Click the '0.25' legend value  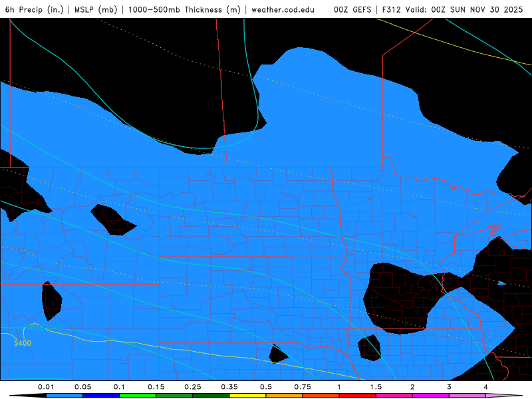click(193, 387)
